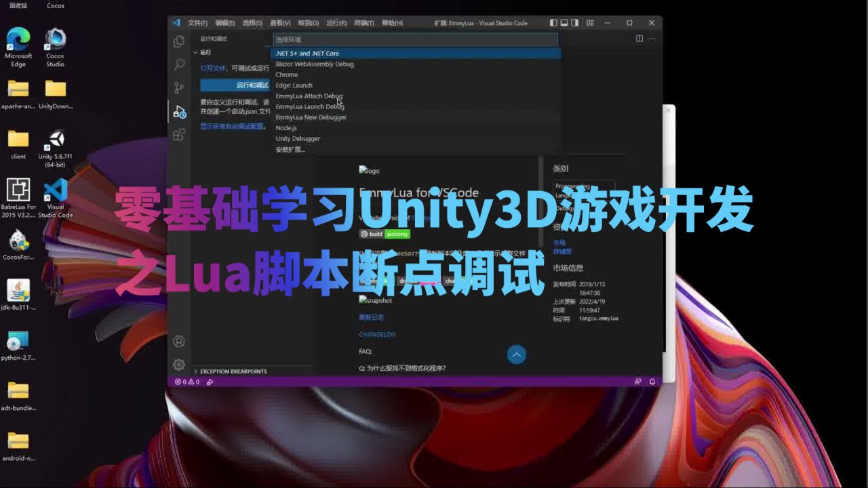Click the VS Code logo in title bar

pyautogui.click(x=176, y=22)
